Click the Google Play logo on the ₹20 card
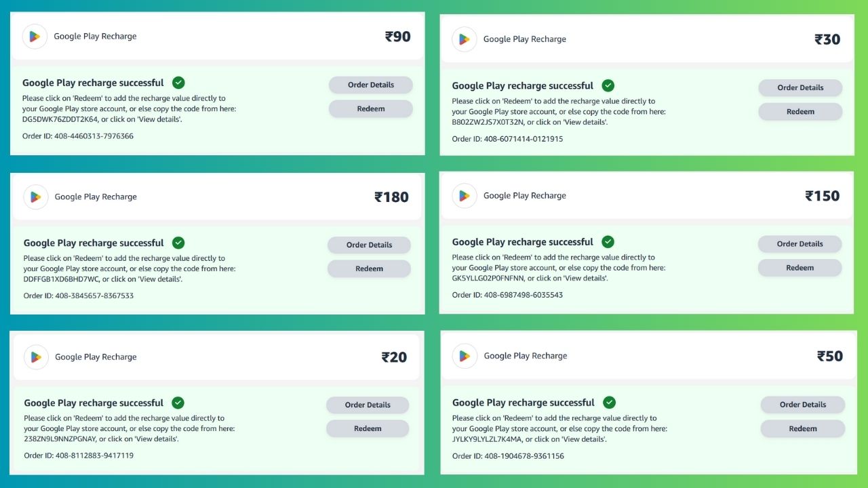Image resolution: width=868 pixels, height=488 pixels. [x=36, y=357]
